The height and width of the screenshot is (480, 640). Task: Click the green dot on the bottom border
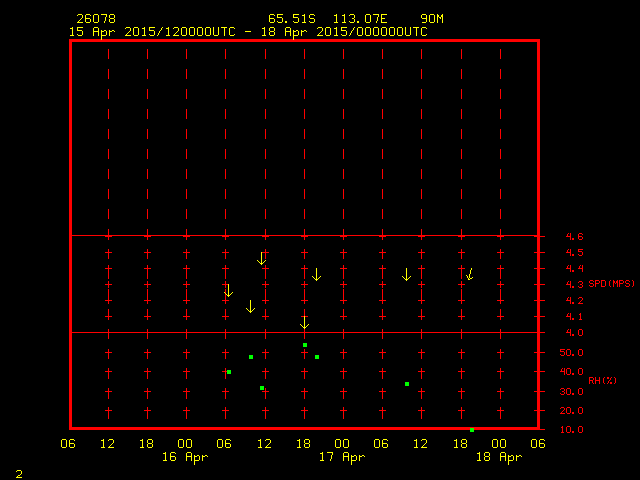tap(472, 429)
